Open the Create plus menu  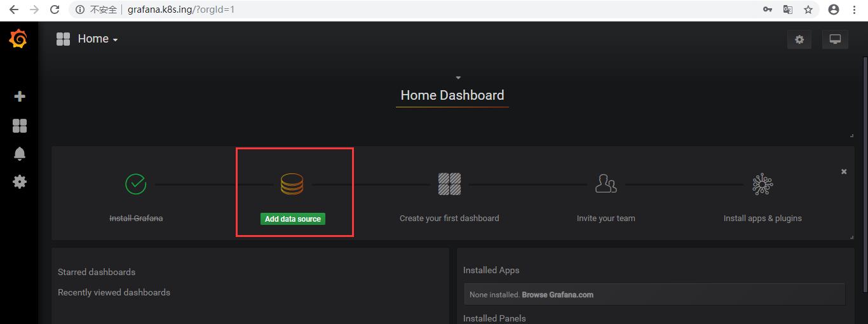[20, 97]
